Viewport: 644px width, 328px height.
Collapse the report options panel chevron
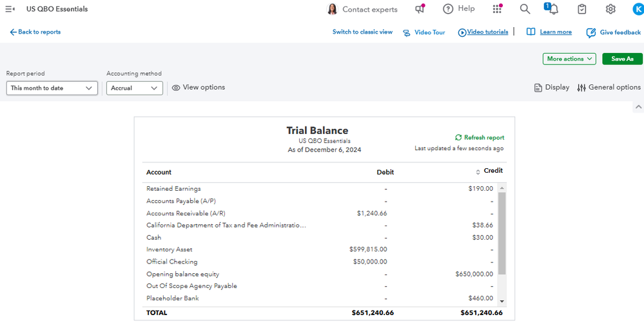(x=638, y=107)
